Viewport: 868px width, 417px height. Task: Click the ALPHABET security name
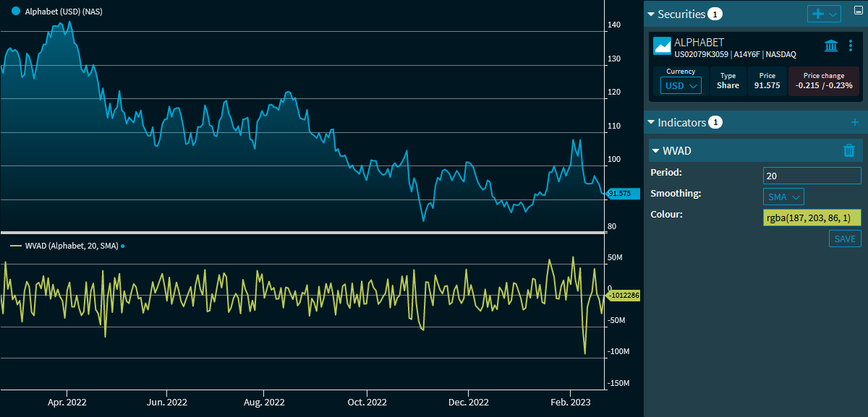699,43
